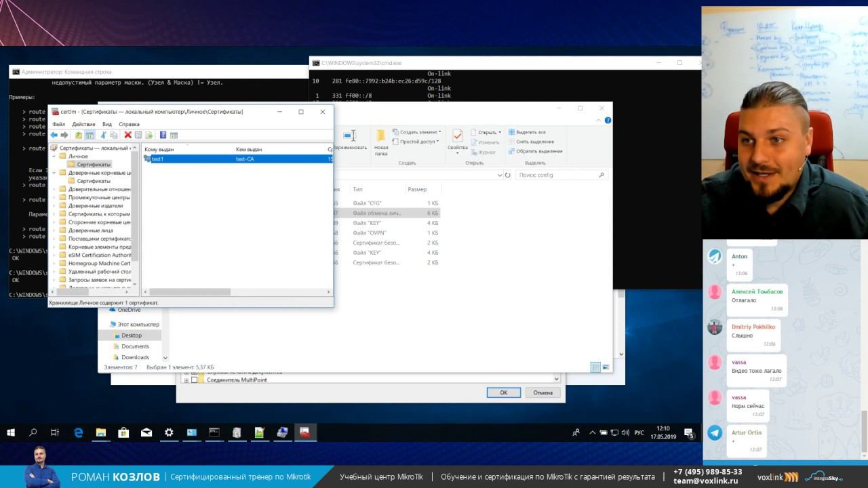The height and width of the screenshot is (488, 868).
Task: Click the horizontal scrollbar in certificate list
Action: tap(190, 292)
